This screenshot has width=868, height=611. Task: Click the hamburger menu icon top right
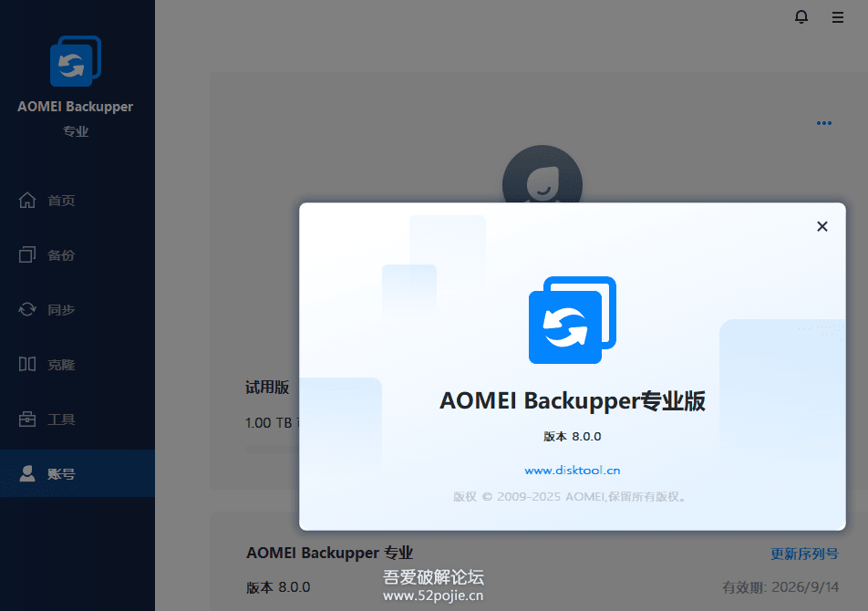(x=838, y=16)
